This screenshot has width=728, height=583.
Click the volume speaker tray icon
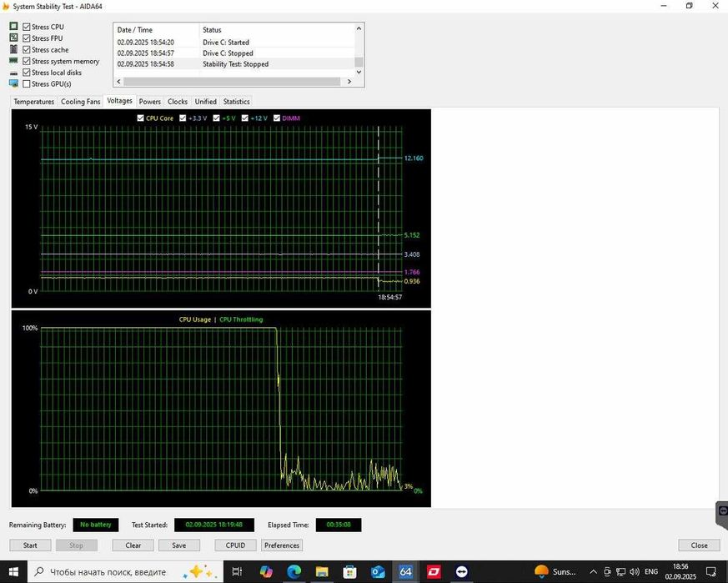(x=635, y=571)
